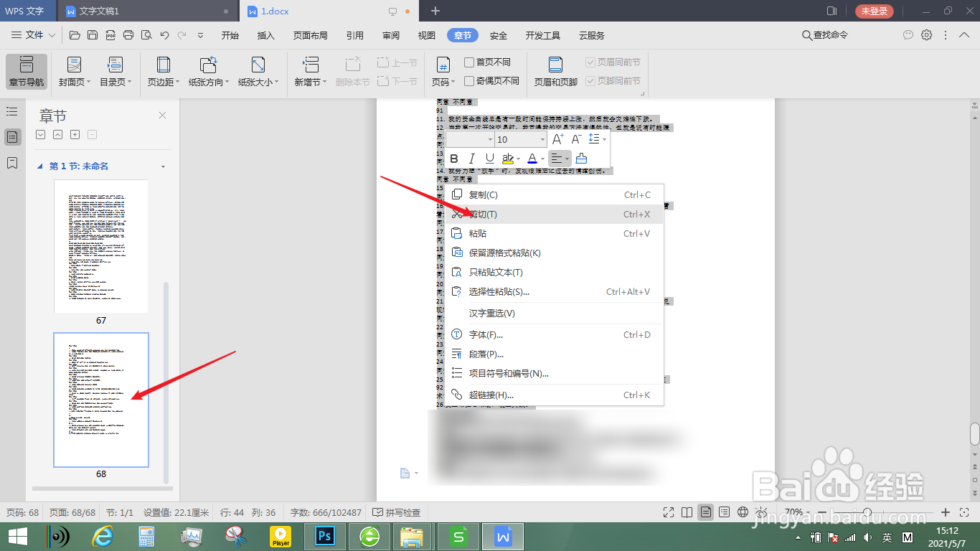Choose 项目符号和编号(N)... from the context menu
980x551 pixels.
pyautogui.click(x=554, y=373)
